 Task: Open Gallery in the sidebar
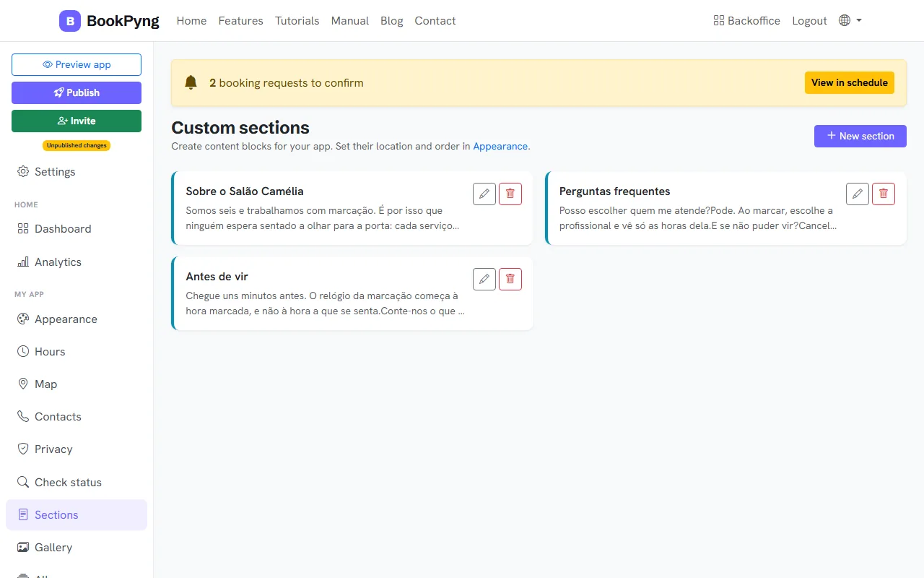(77, 548)
